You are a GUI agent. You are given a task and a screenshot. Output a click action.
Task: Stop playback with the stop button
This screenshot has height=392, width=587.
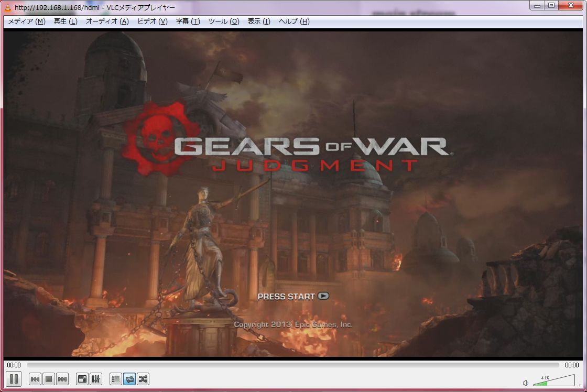tap(49, 379)
